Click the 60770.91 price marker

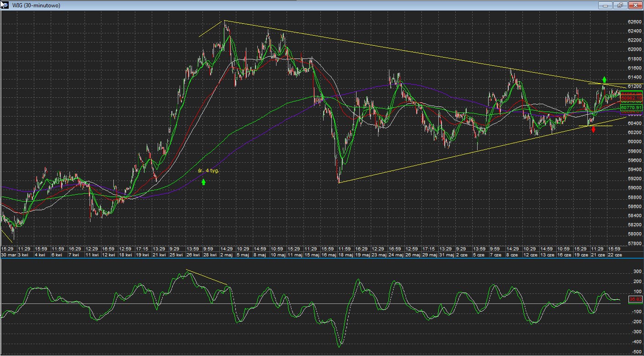pos(632,108)
